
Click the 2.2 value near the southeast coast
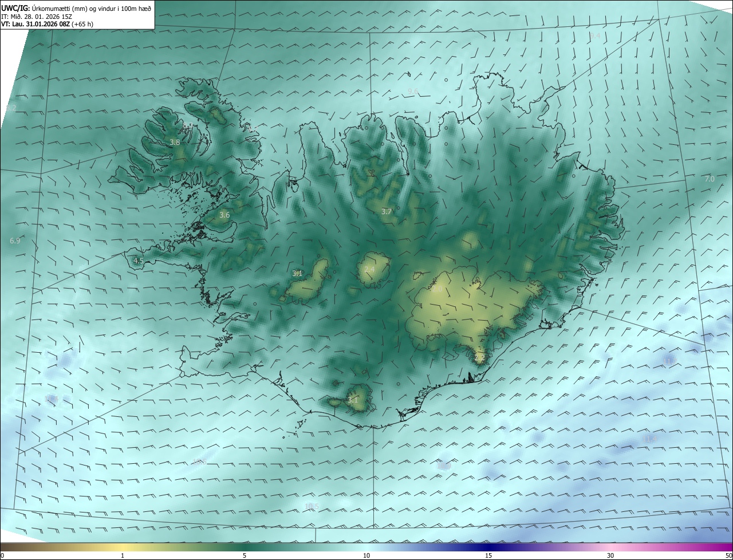pos(480,357)
